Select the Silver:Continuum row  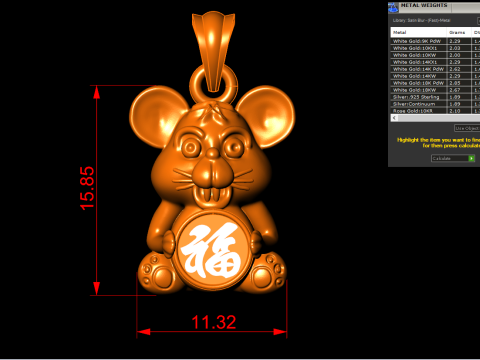[435, 104]
